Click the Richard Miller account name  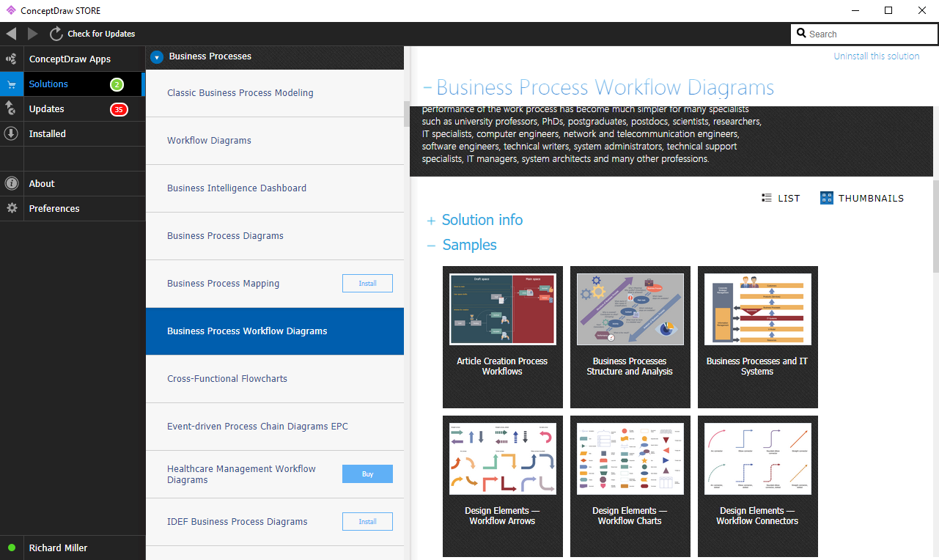click(58, 548)
